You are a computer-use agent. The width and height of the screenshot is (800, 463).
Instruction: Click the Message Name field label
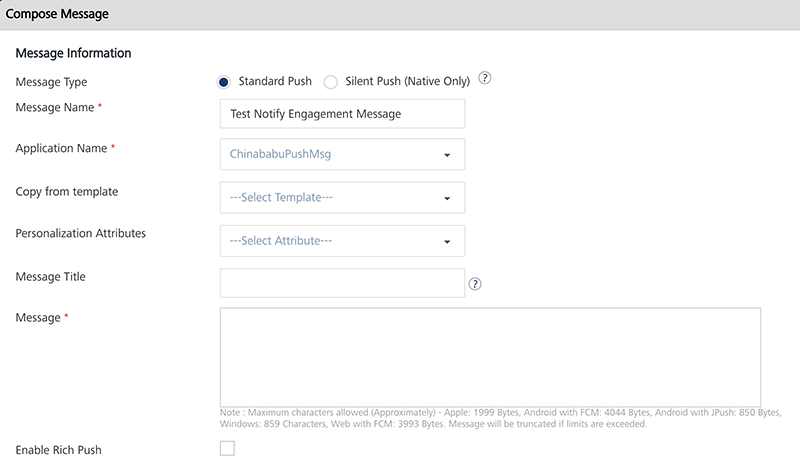click(57, 106)
